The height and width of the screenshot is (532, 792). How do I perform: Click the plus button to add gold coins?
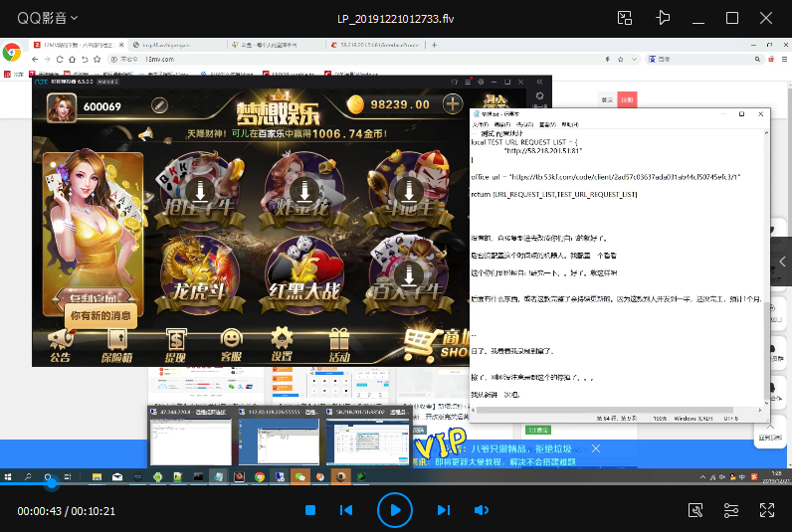point(453,104)
